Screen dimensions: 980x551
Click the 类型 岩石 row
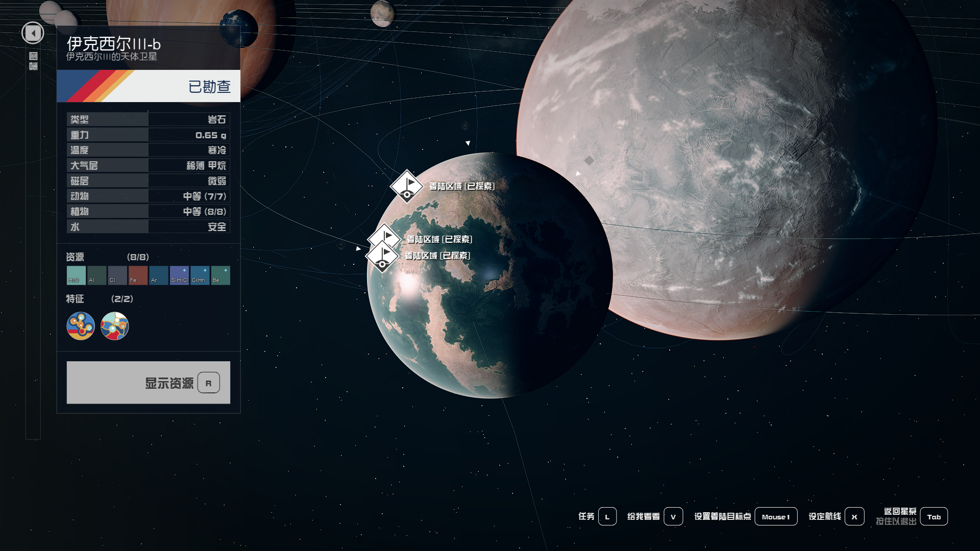(x=149, y=119)
